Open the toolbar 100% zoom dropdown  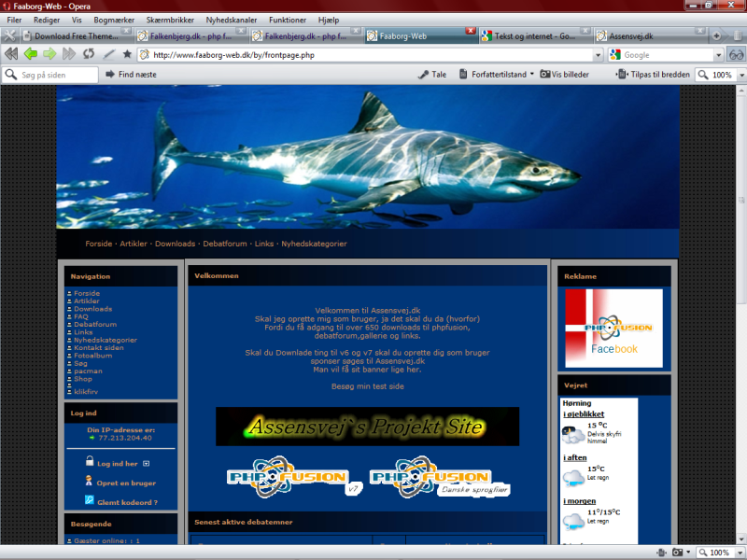tap(741, 76)
